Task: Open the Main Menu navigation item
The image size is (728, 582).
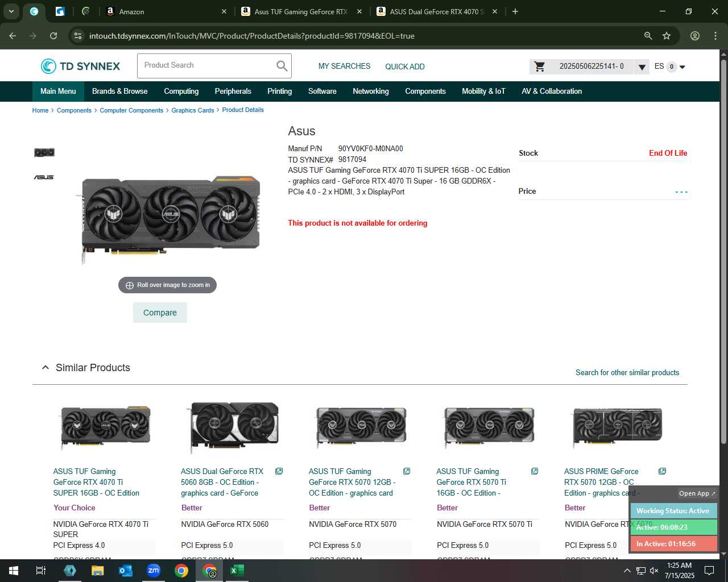Action: click(x=58, y=91)
